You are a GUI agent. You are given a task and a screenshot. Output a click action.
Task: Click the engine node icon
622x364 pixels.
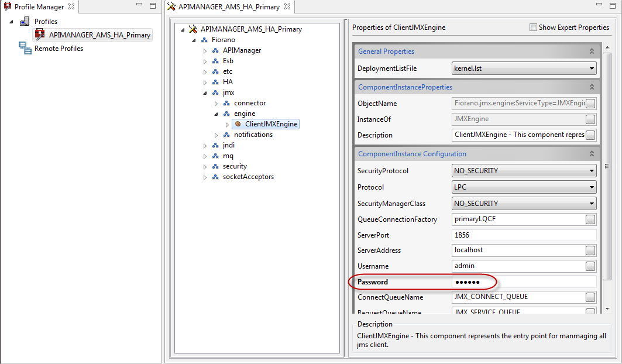click(226, 114)
